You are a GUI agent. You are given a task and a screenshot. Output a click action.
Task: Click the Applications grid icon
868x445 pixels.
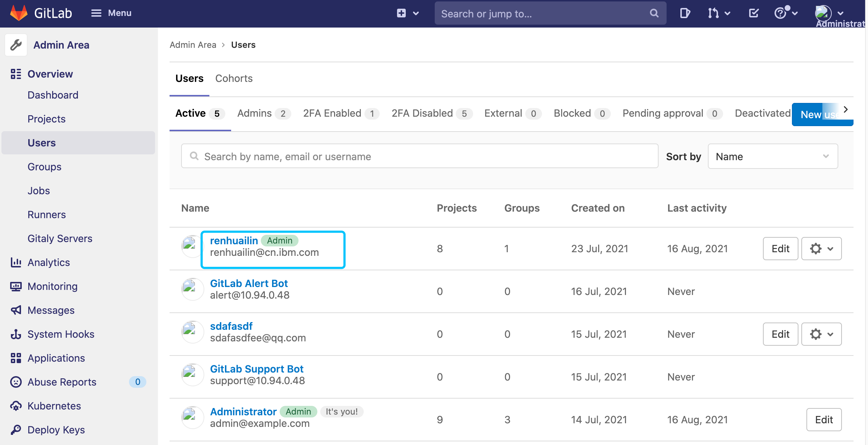tap(16, 358)
